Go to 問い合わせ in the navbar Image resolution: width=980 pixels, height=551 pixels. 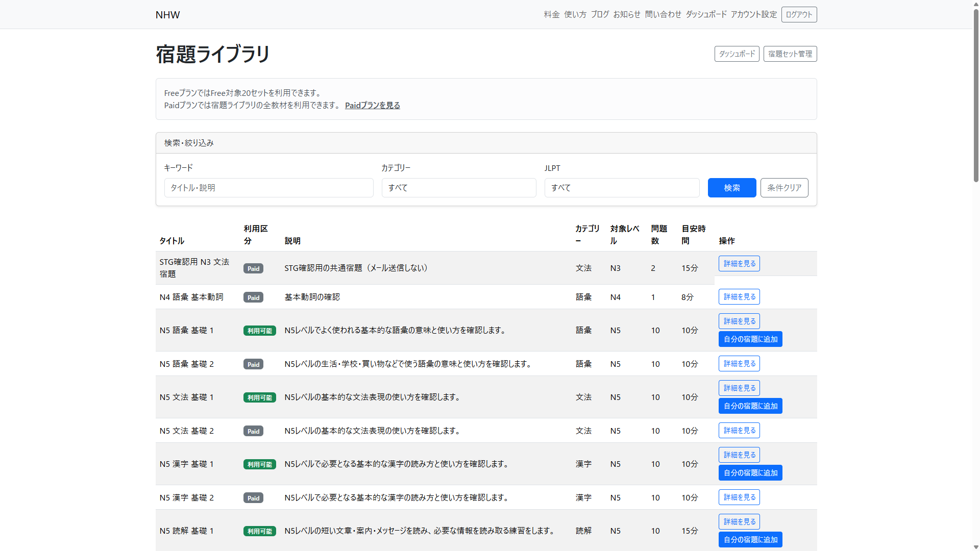click(663, 14)
